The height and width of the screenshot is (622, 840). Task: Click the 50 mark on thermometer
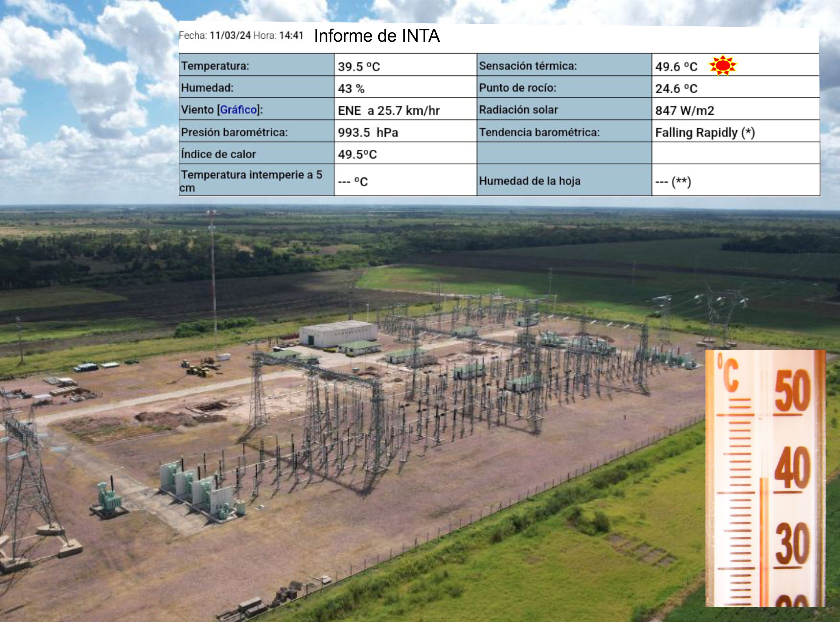tap(792, 390)
